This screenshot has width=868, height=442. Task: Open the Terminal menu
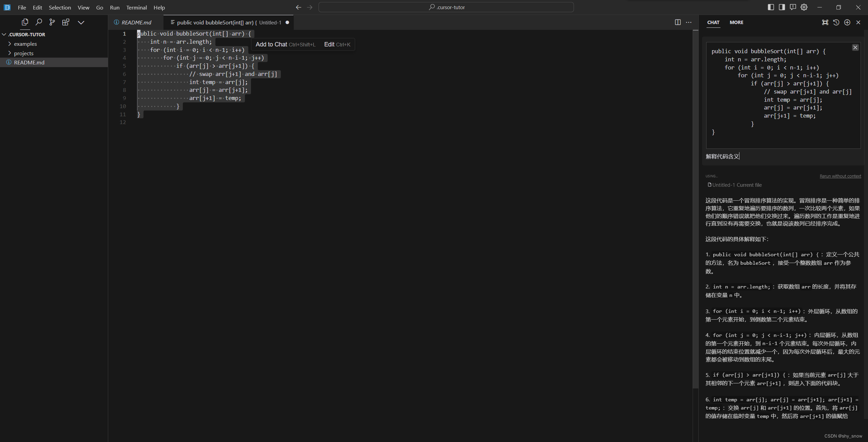click(x=136, y=7)
